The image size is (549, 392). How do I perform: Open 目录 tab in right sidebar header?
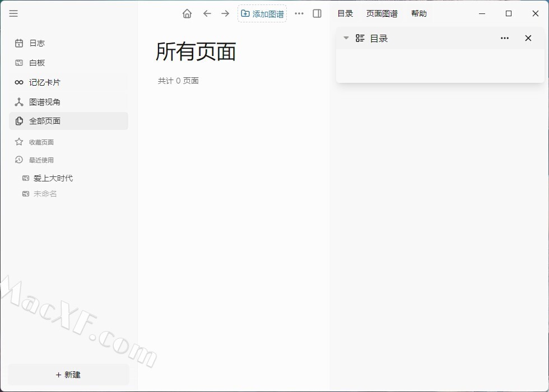click(345, 13)
